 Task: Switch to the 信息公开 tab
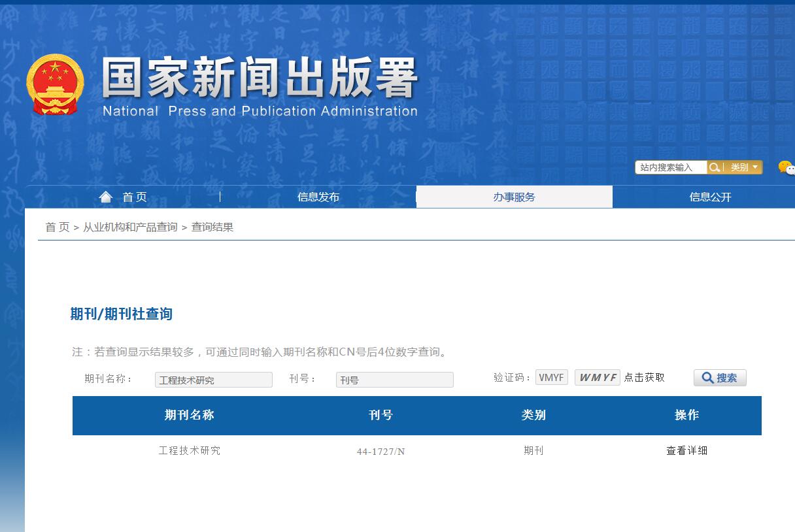pos(710,196)
